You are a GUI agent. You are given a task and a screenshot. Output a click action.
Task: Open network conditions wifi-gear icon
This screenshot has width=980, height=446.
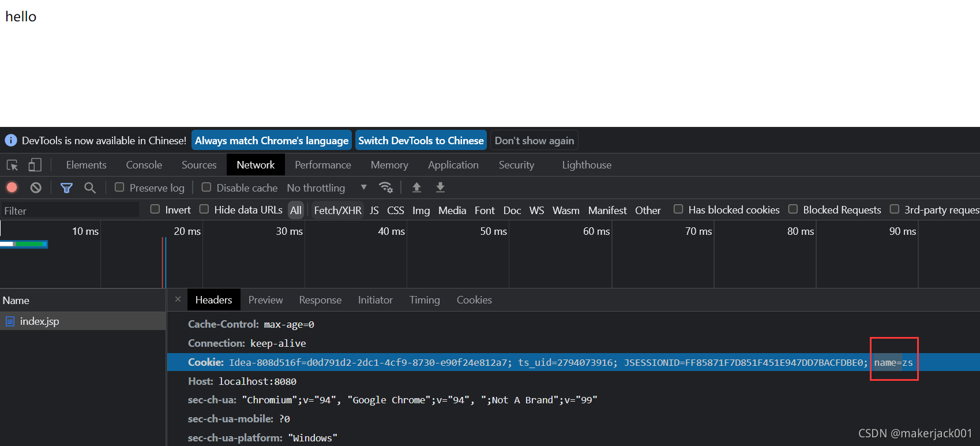pos(386,188)
